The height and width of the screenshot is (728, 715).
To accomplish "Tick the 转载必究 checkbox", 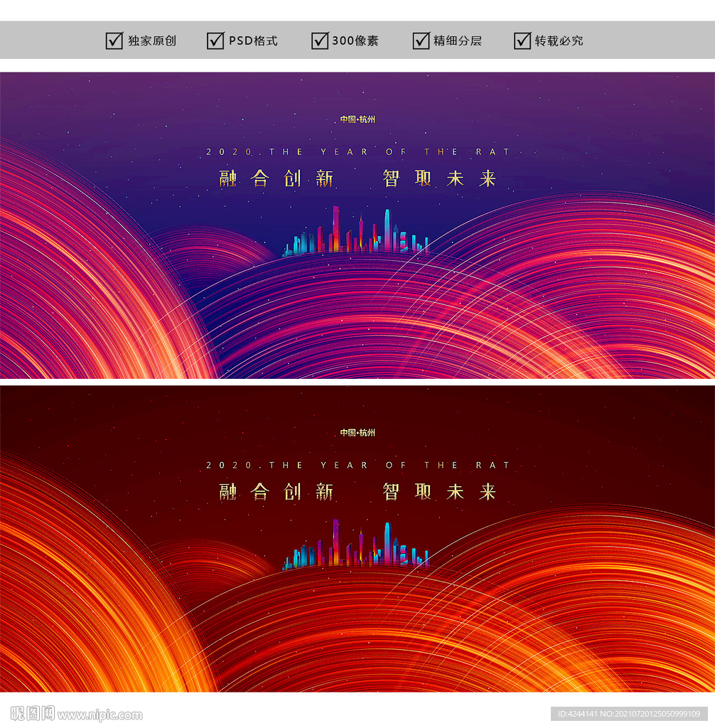I will point(522,41).
